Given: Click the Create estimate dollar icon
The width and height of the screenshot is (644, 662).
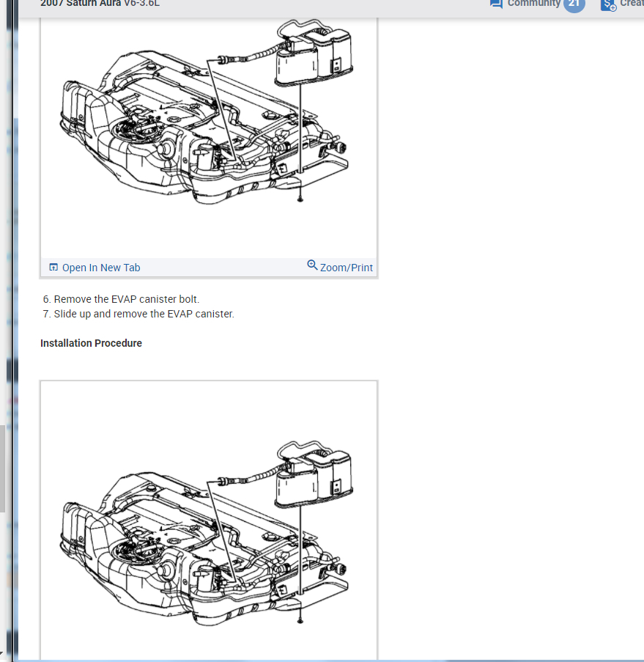Looking at the screenshot, I should tap(608, 4).
